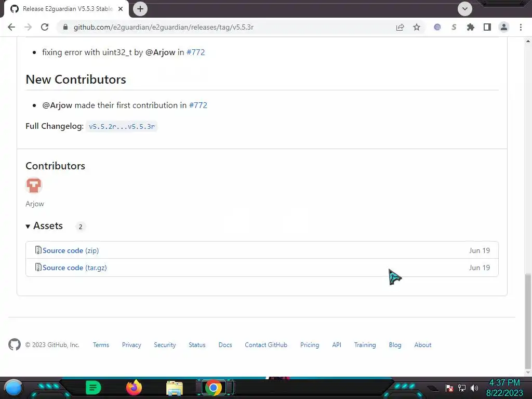The width and height of the screenshot is (532, 399).
Task: Open the Terms footer link
Action: click(101, 345)
